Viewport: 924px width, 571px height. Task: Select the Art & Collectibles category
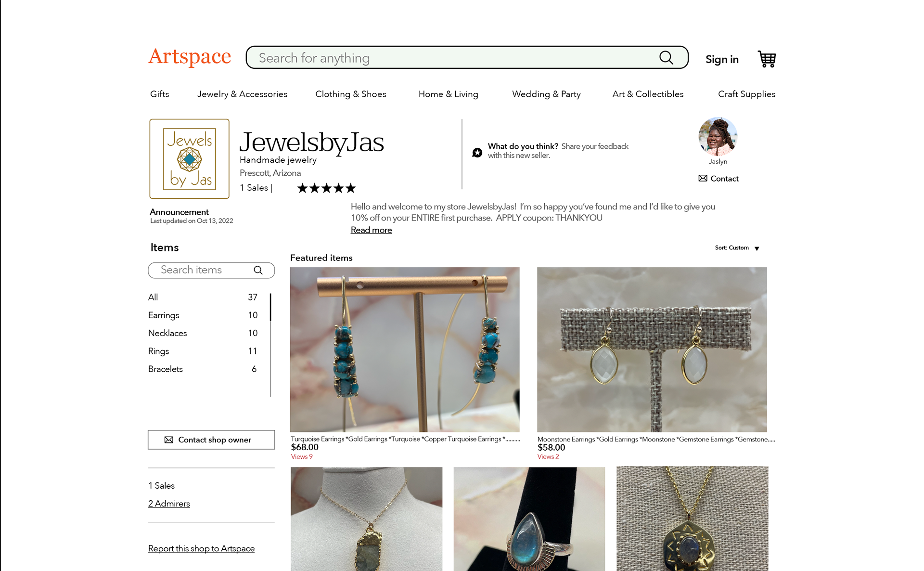pos(648,94)
